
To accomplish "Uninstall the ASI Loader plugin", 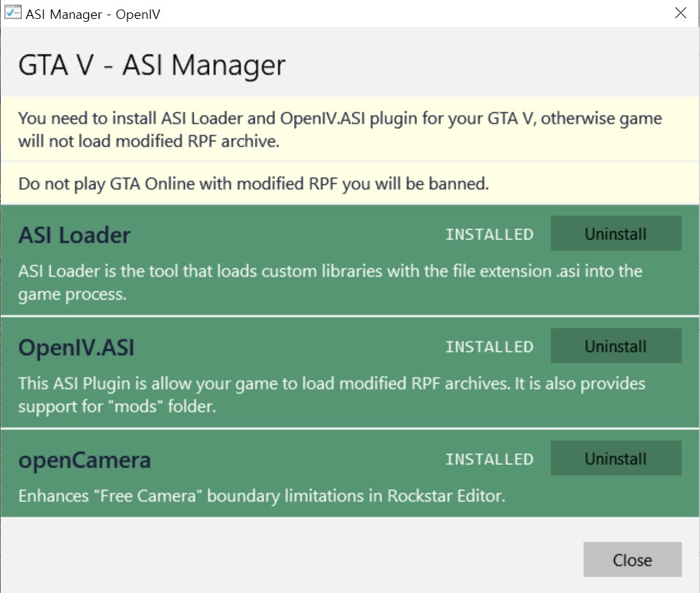I will click(616, 234).
